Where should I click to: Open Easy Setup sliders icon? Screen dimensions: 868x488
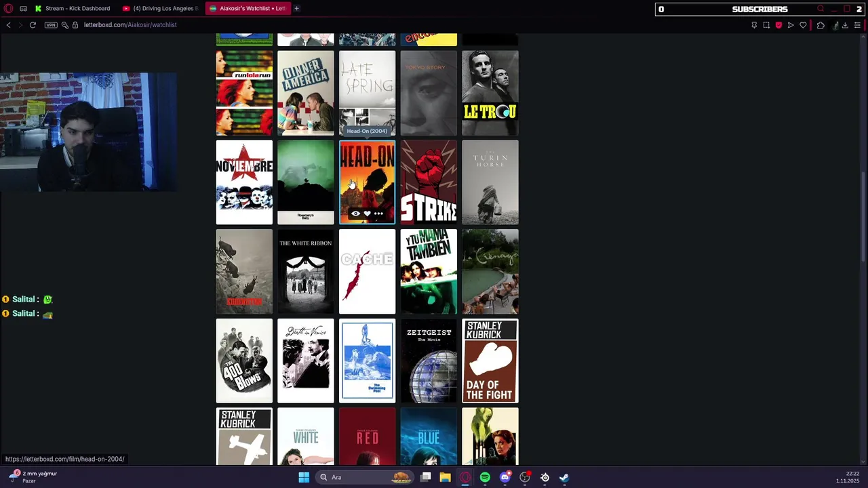tap(857, 25)
